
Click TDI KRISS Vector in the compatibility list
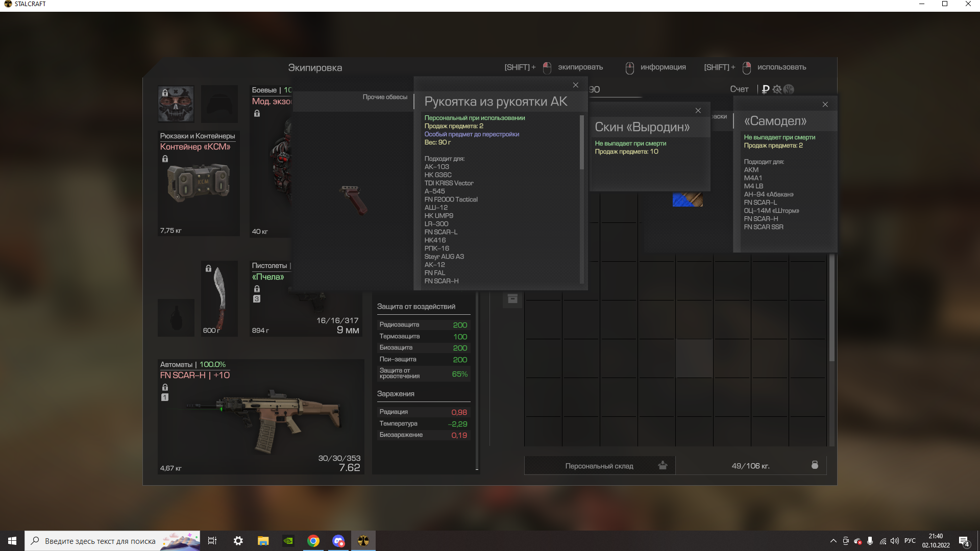click(449, 183)
